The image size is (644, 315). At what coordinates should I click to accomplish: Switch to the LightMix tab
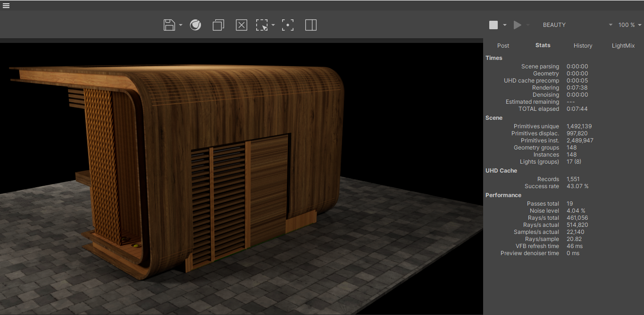[623, 46]
